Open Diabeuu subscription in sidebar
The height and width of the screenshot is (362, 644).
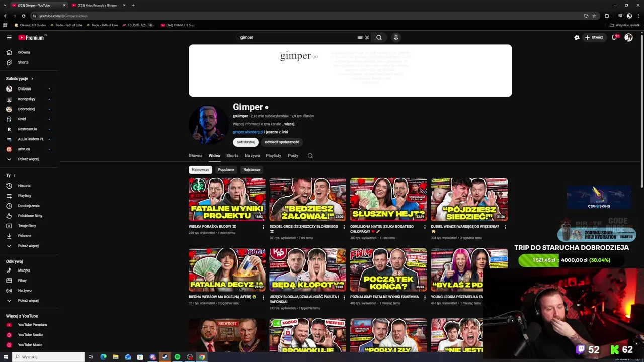24,89
